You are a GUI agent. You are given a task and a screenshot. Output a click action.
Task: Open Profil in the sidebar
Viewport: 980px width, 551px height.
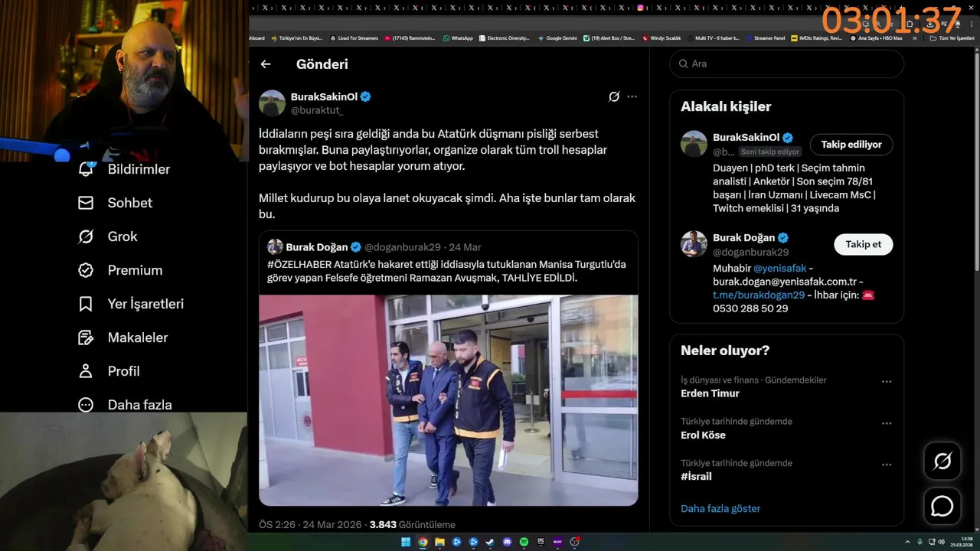(x=109, y=371)
